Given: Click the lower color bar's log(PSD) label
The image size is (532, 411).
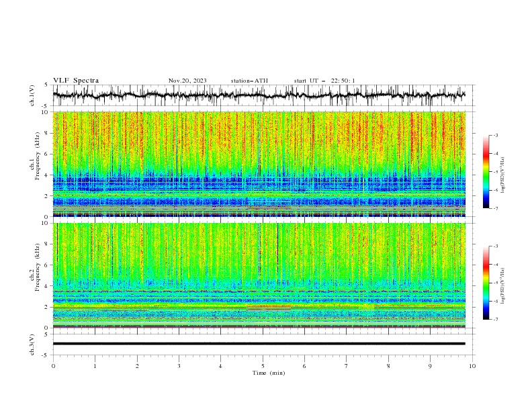Looking at the screenshot, I should tap(502, 285).
